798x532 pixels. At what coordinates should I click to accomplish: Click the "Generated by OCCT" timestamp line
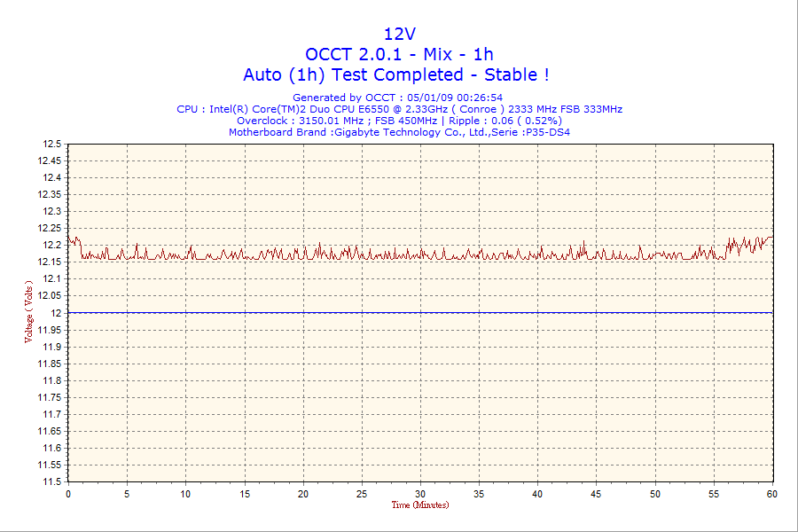397,98
